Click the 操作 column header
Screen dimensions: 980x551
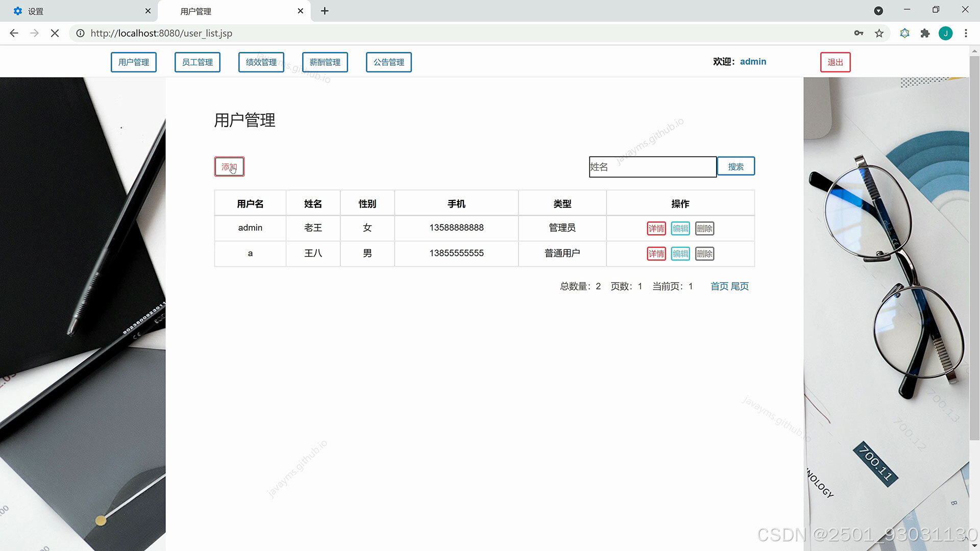click(x=680, y=204)
